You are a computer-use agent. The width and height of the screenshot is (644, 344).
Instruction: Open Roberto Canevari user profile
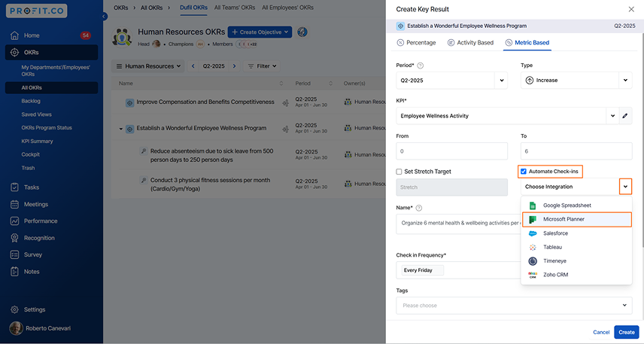tap(41, 328)
